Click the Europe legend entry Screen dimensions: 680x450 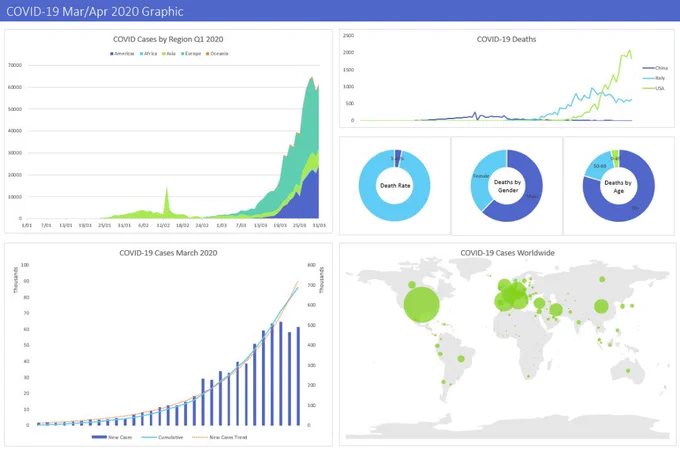tap(191, 54)
